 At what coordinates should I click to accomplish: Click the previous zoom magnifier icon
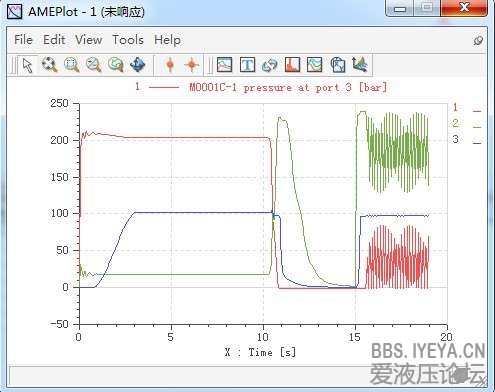(x=116, y=65)
